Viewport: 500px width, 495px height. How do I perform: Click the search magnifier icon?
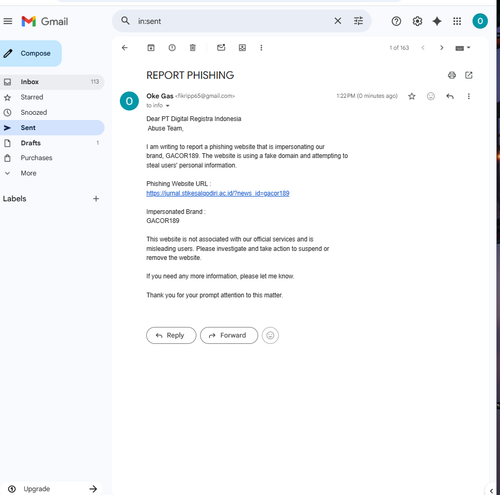[x=125, y=21]
